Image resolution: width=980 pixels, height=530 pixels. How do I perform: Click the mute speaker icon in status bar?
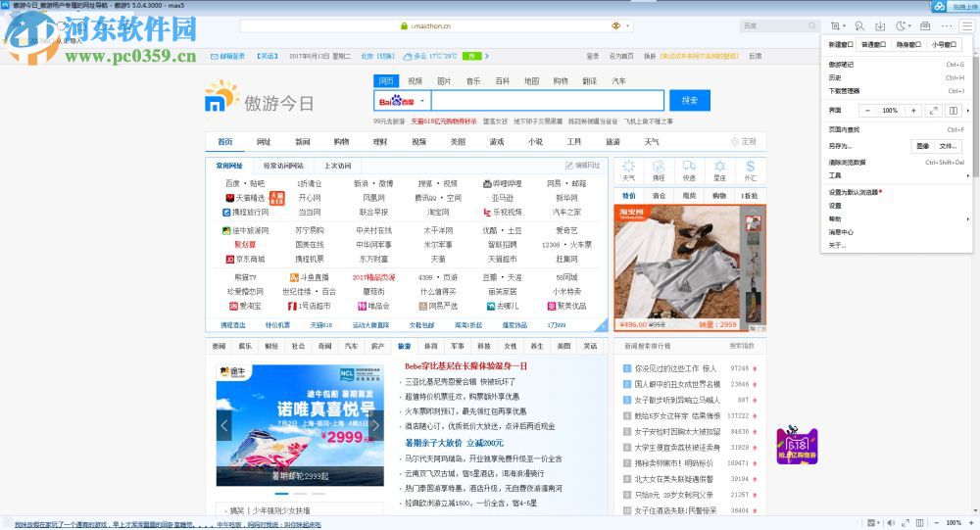click(891, 522)
